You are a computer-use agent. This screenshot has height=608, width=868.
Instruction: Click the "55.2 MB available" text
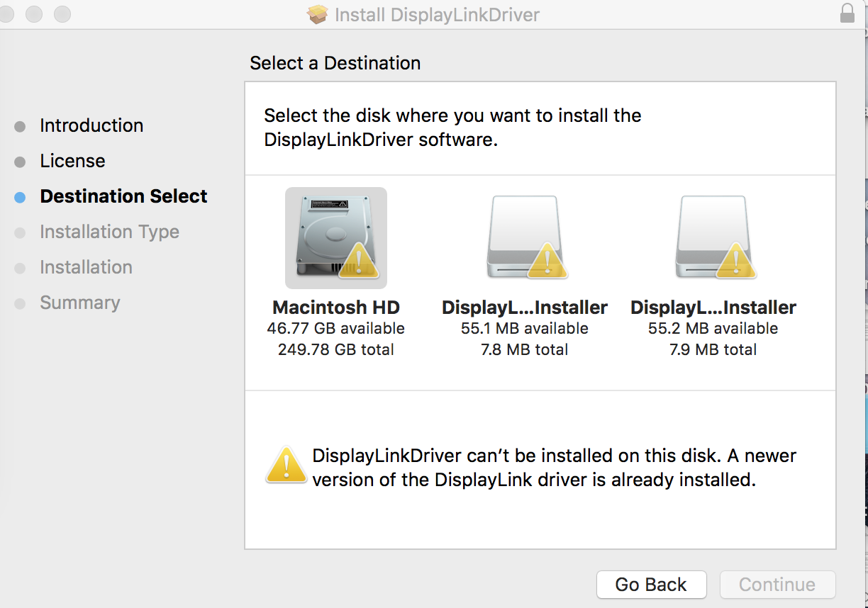click(x=713, y=329)
